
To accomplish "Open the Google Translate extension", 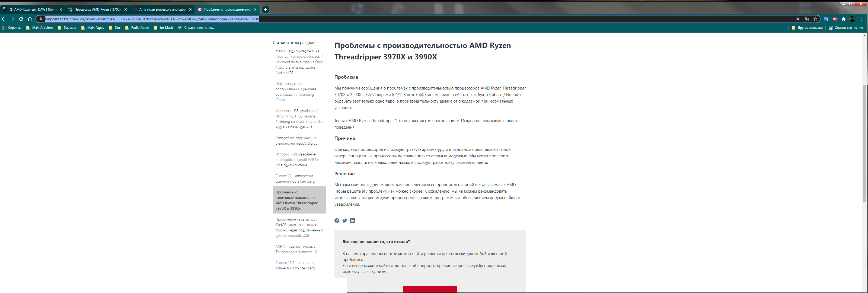I will (x=826, y=19).
